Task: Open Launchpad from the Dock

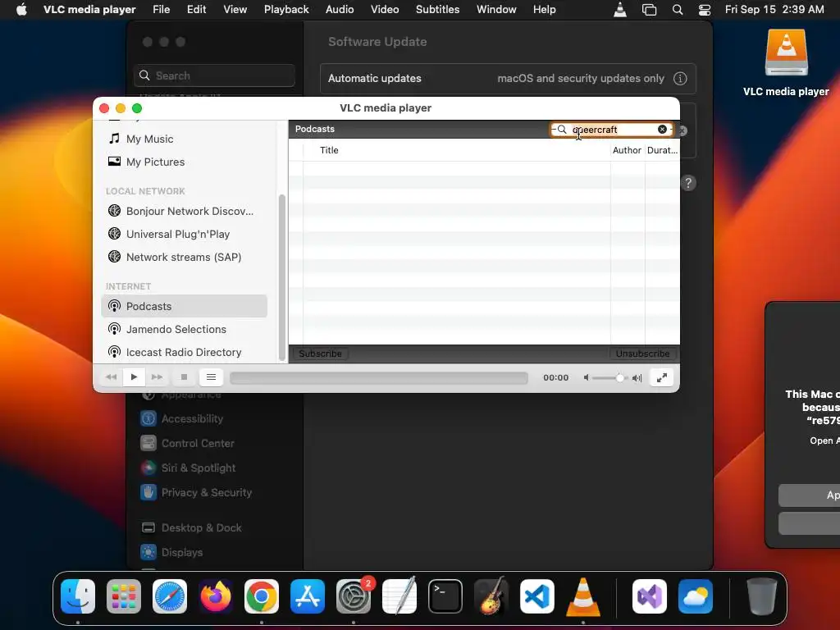Action: coord(124,596)
